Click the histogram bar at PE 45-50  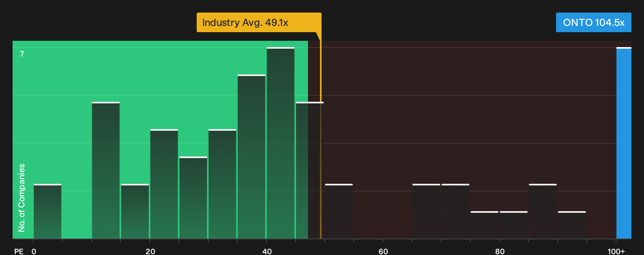[309, 171]
